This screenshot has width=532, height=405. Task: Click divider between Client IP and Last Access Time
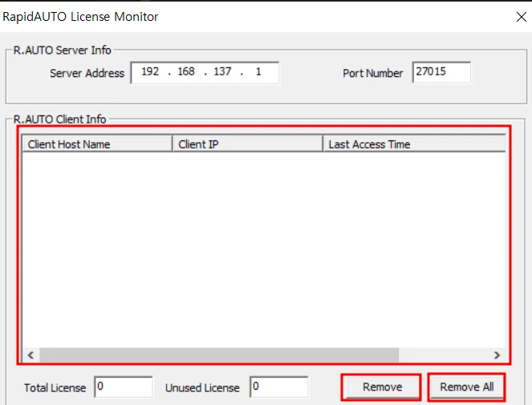point(323,144)
